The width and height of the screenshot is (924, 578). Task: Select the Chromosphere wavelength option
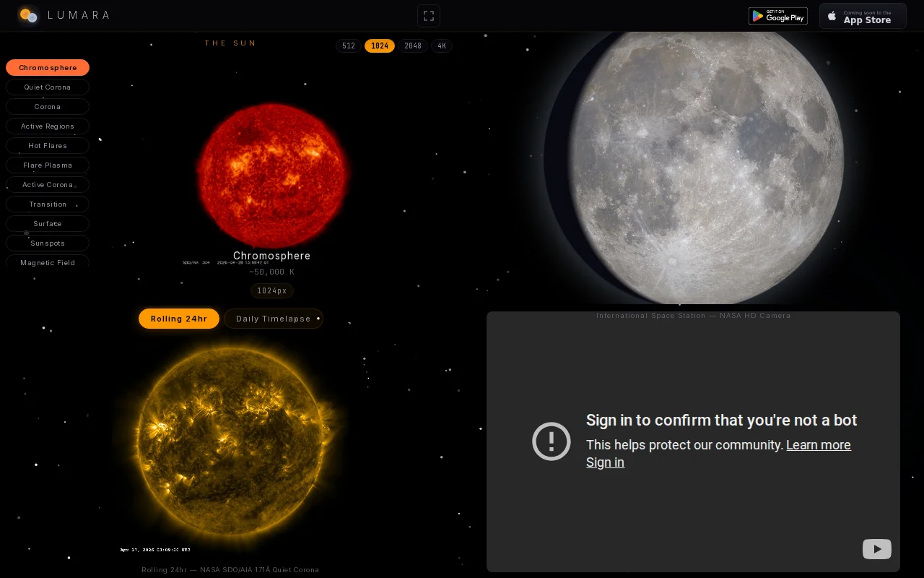(x=48, y=68)
